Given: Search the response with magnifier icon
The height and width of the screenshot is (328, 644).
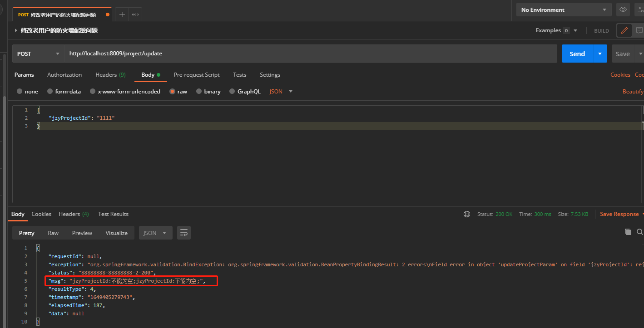Looking at the screenshot, I should click(x=640, y=232).
